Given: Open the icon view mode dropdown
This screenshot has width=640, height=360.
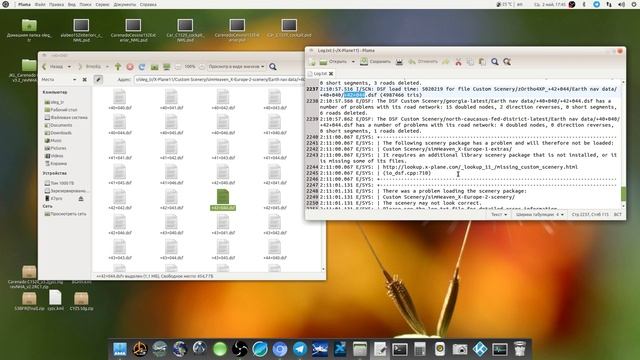Looking at the screenshot, I should coord(236,67).
